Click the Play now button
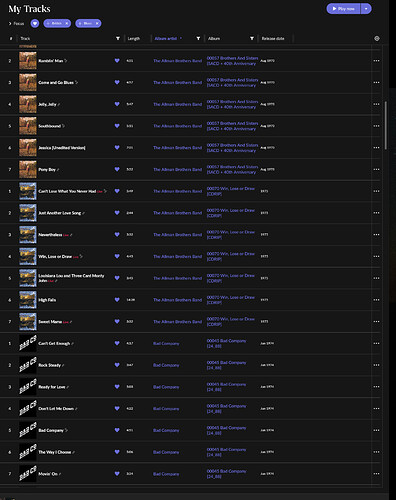This screenshot has width=396, height=500. (343, 9)
